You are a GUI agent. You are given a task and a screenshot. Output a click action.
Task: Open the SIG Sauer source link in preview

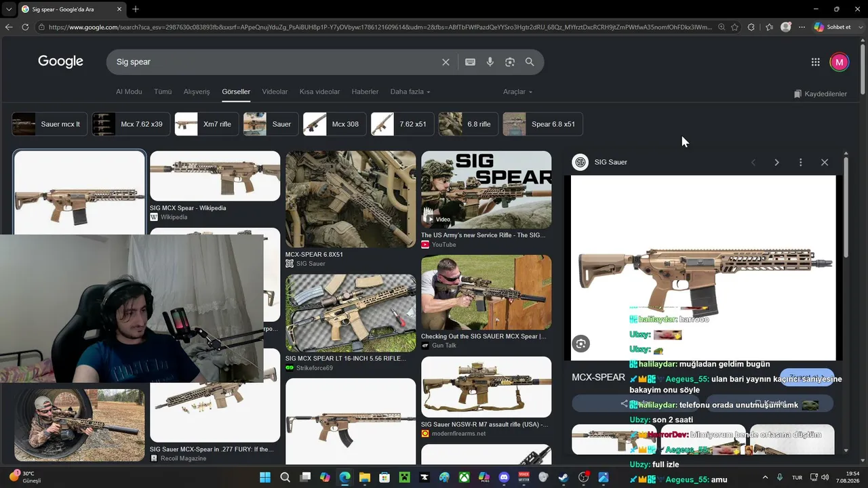[x=600, y=163]
